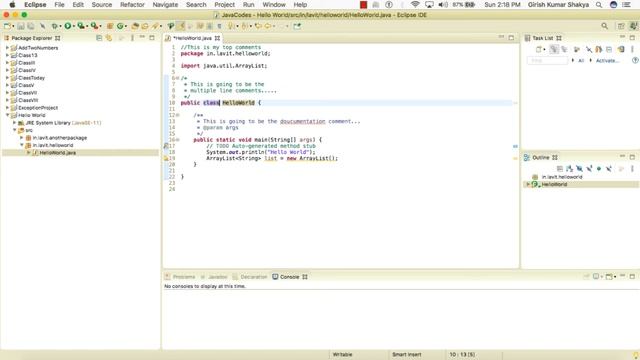Toggle Focus on Workweek in Task List
Screen dimensions: 640x360
tap(576, 49)
